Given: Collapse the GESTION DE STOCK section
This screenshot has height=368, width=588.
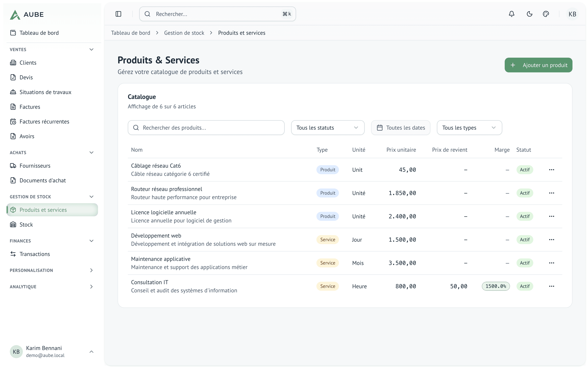Looking at the screenshot, I should click(x=91, y=197).
